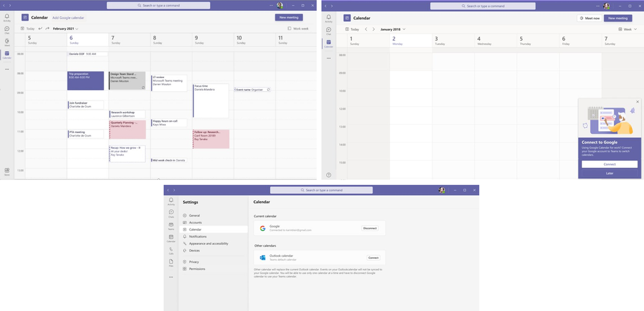Open the Research workshop event
The image size is (644, 311).
127,114
